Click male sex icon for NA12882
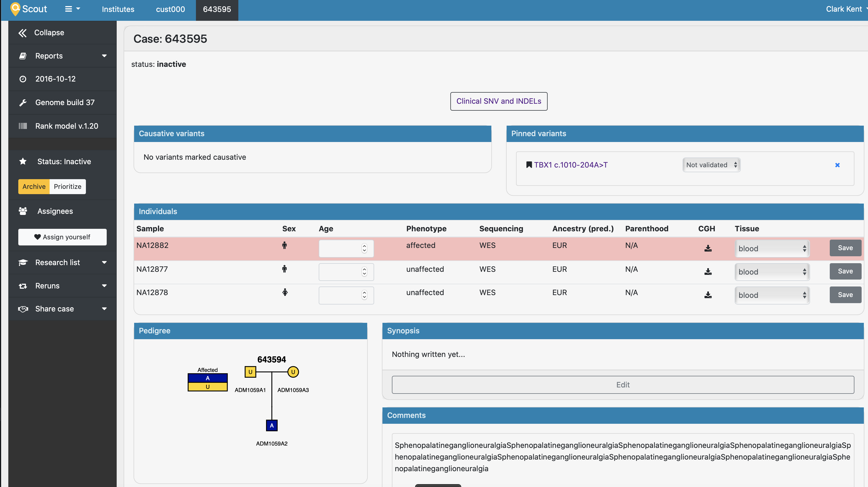The image size is (868, 487). click(284, 245)
